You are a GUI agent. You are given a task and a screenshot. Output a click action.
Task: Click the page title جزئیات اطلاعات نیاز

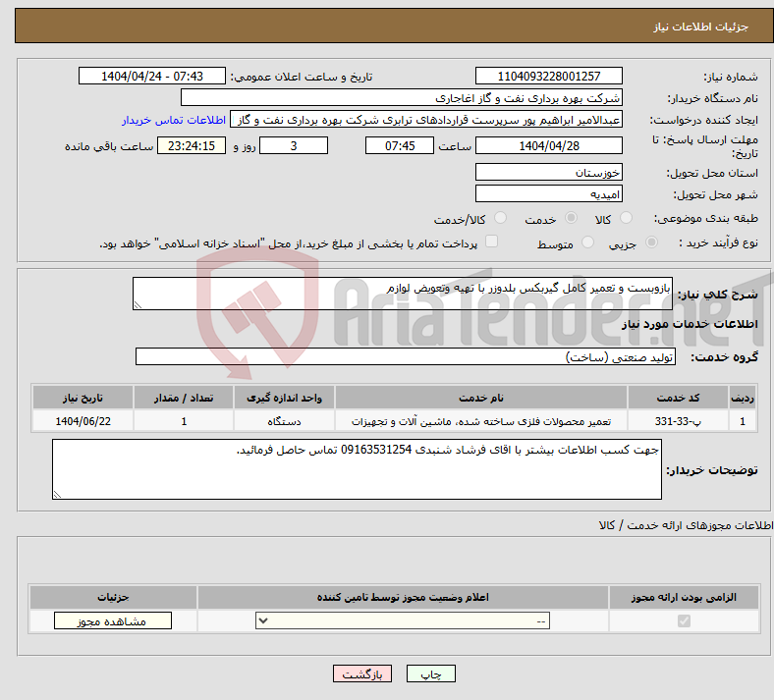point(701,27)
